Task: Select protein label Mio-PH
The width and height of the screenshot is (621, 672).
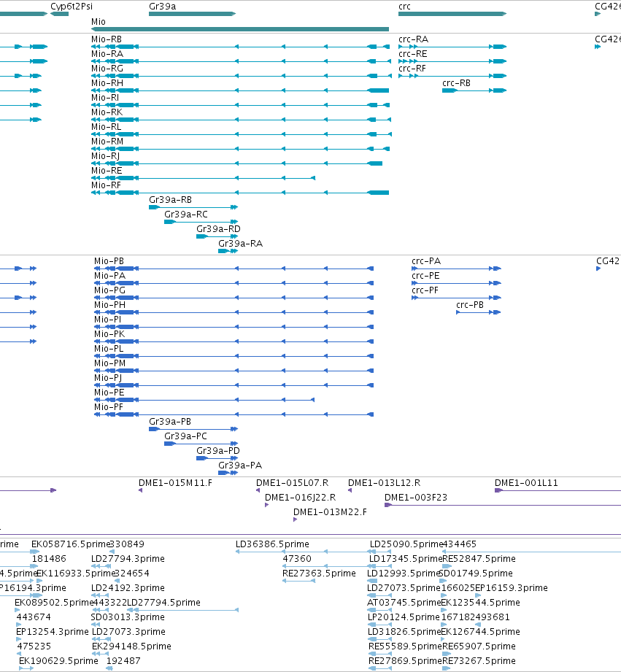Action: click(x=109, y=305)
